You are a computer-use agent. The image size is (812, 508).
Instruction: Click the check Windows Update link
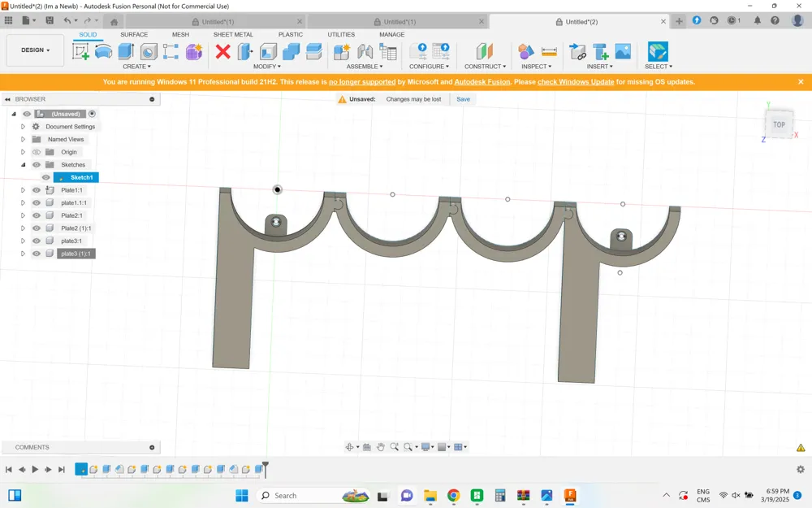[576, 81]
